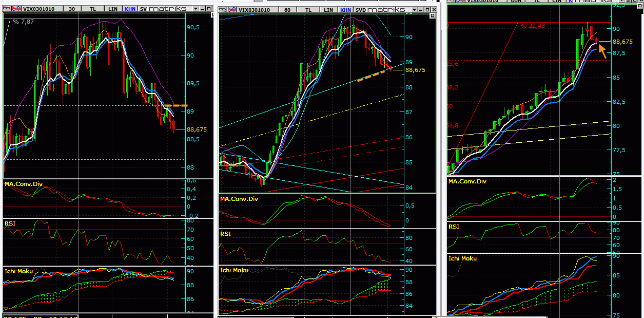The image size is (644, 318).
Task: Click the Ichi Moku label on the daily chart
Action: coord(462,258)
